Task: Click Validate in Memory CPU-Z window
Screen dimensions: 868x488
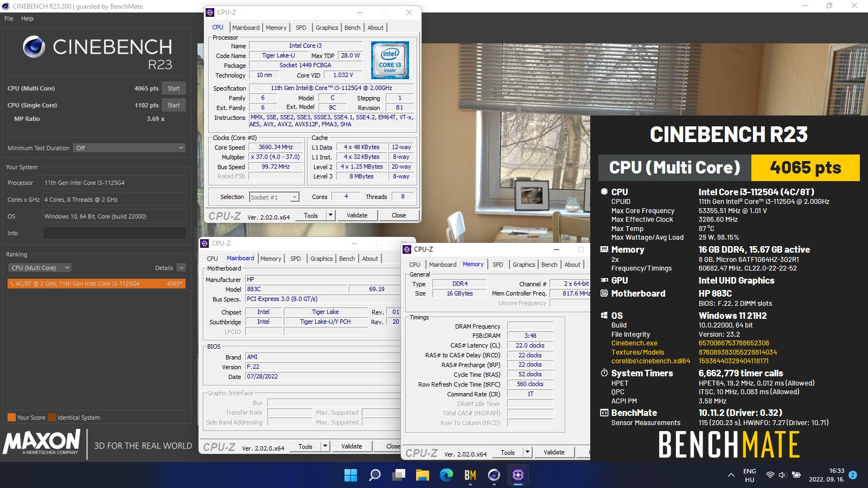Action: click(x=554, y=453)
